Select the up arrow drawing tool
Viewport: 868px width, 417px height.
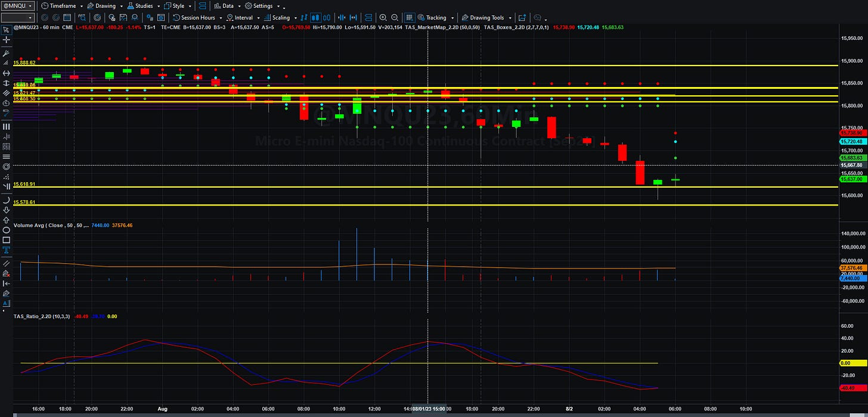coord(7,220)
